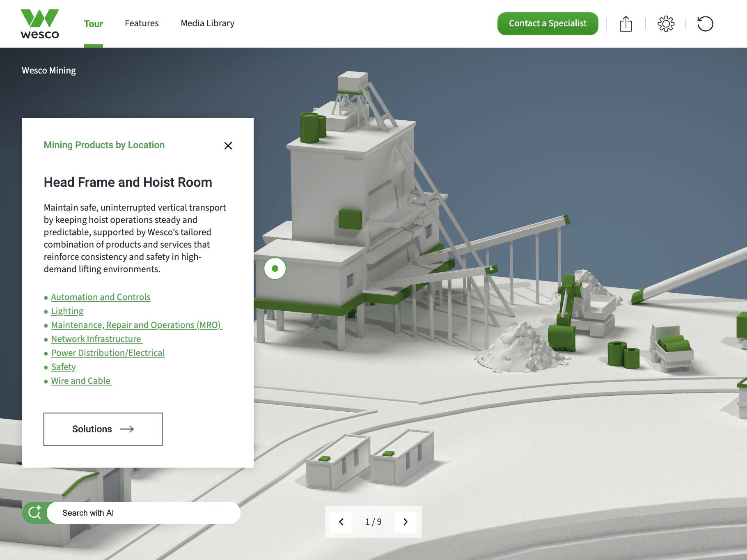Screen dimensions: 747x560
Task: Click the Solutions button
Action: [103, 429]
